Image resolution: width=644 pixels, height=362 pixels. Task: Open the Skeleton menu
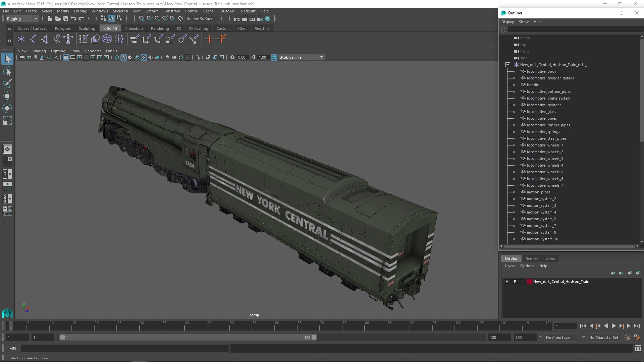pos(120,11)
